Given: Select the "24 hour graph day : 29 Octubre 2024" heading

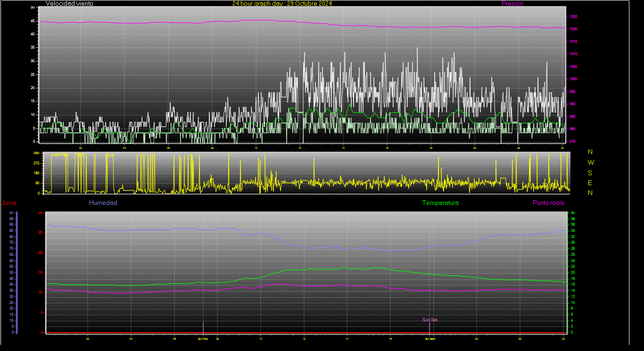Looking at the screenshot, I should (x=282, y=3).
